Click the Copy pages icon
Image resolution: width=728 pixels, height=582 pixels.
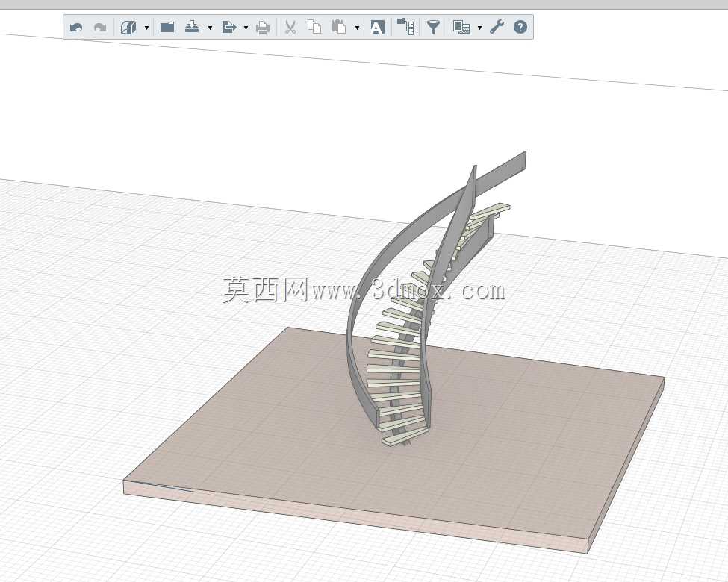click(x=314, y=26)
